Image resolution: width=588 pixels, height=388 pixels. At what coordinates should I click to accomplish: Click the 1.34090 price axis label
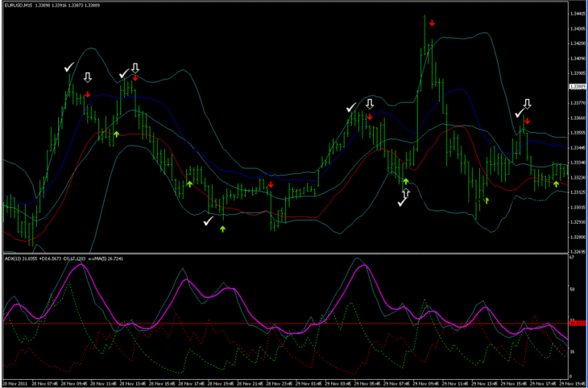click(x=577, y=59)
